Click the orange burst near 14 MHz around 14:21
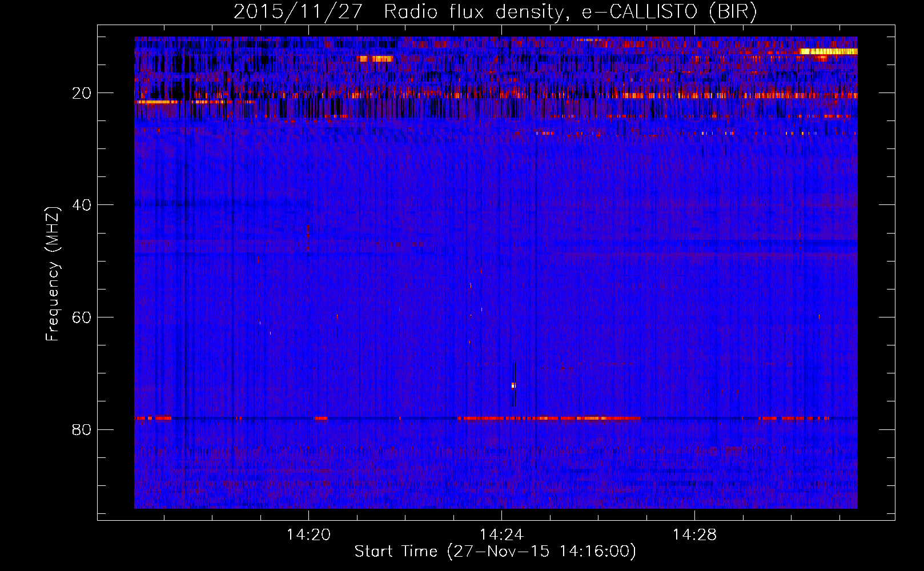 coord(375,58)
